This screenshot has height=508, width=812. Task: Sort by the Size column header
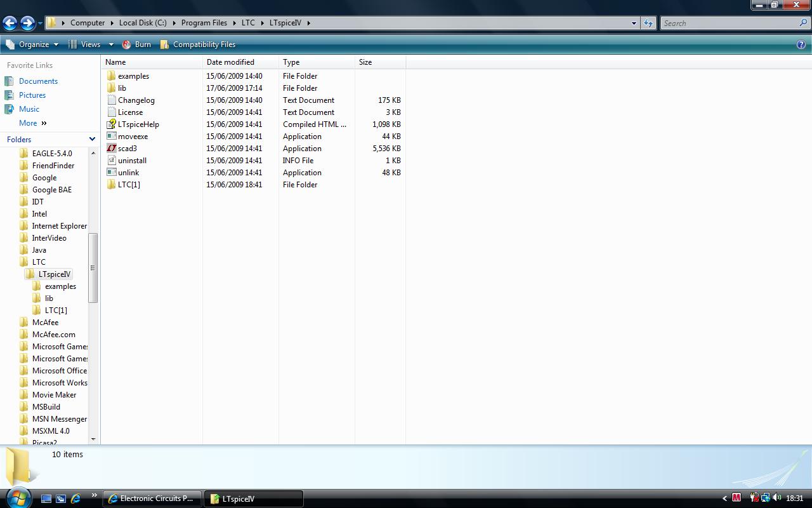pos(381,62)
